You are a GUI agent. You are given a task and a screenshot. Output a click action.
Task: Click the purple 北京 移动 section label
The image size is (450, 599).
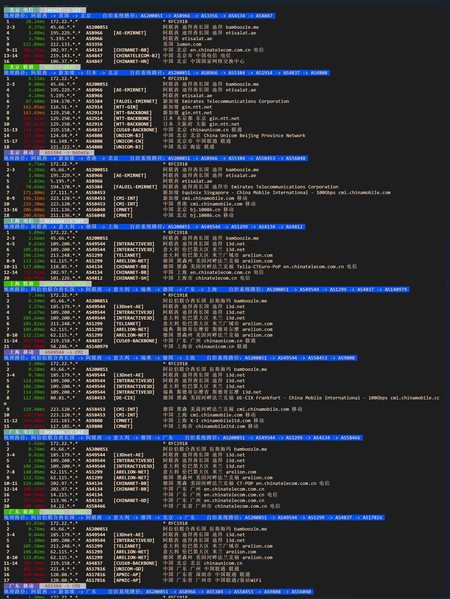click(x=21, y=153)
